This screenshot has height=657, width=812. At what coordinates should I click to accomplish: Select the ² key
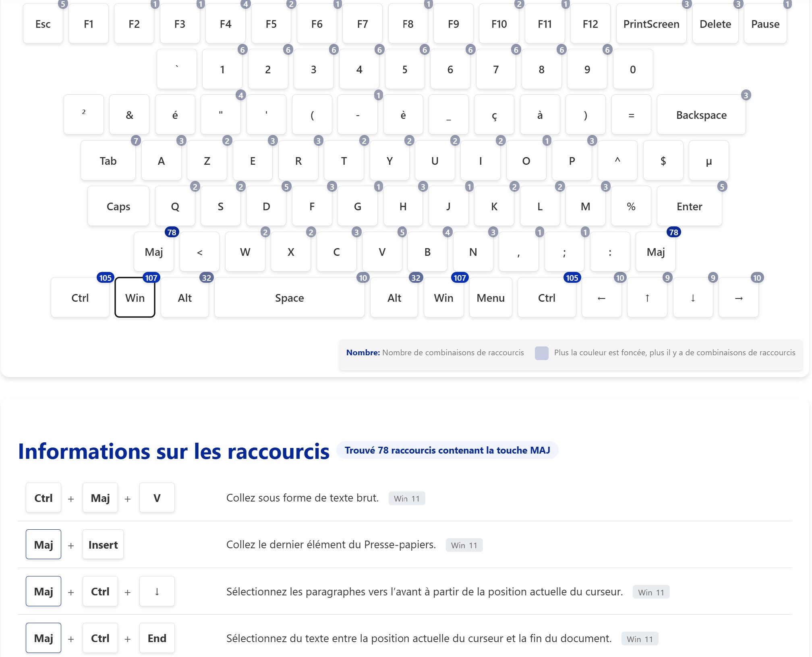click(84, 115)
